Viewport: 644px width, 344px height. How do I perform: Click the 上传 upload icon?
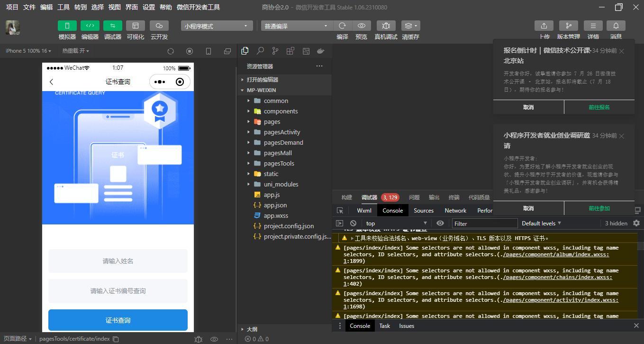pos(544,26)
